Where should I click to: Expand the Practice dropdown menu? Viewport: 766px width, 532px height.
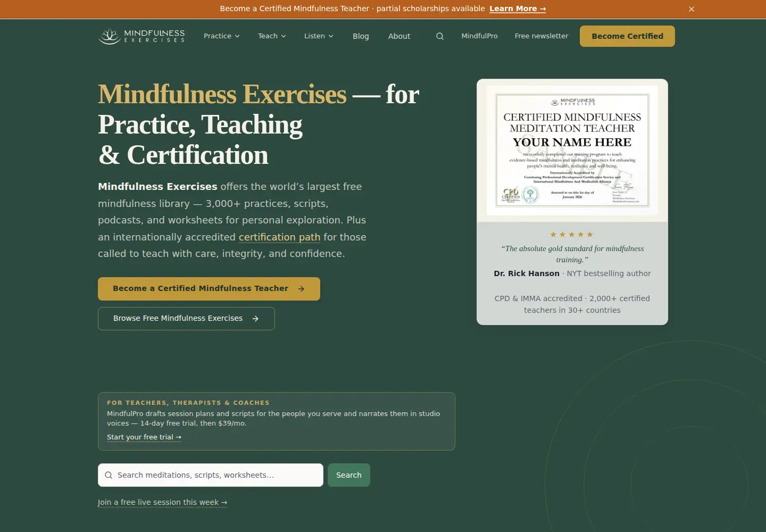[222, 36]
